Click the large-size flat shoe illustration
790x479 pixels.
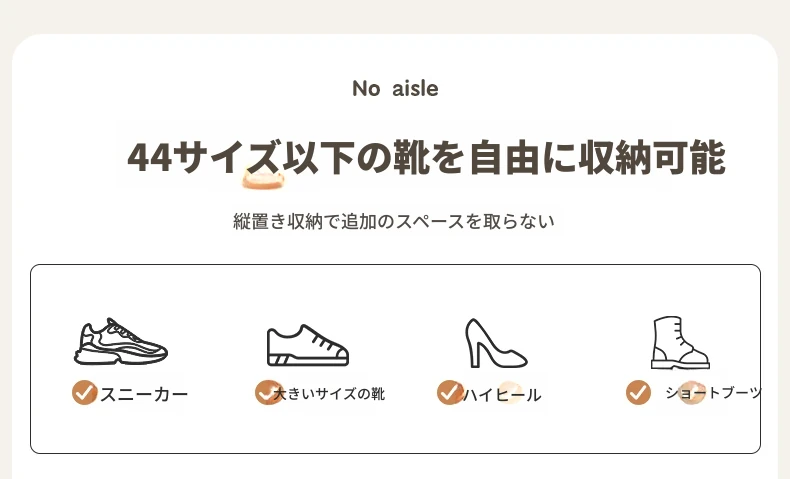308,345
